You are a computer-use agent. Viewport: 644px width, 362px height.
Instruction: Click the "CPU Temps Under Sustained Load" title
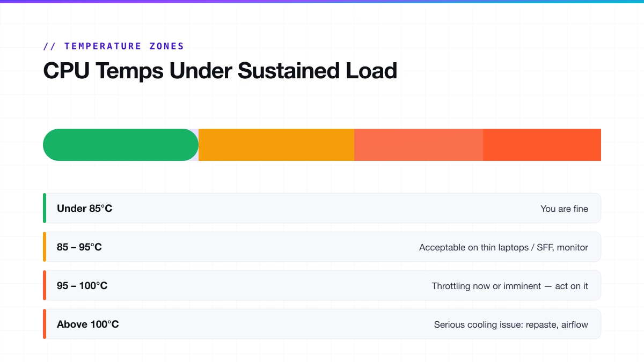tap(220, 71)
